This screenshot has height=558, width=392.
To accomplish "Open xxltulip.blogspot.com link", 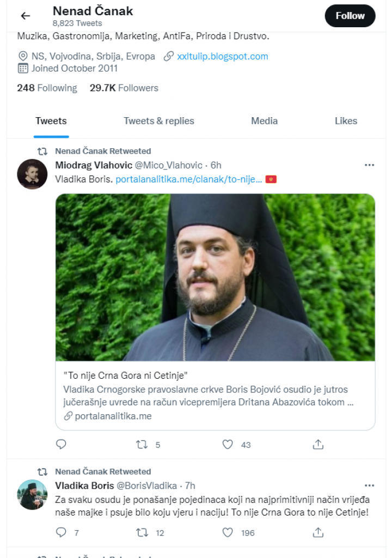I will point(222,56).
